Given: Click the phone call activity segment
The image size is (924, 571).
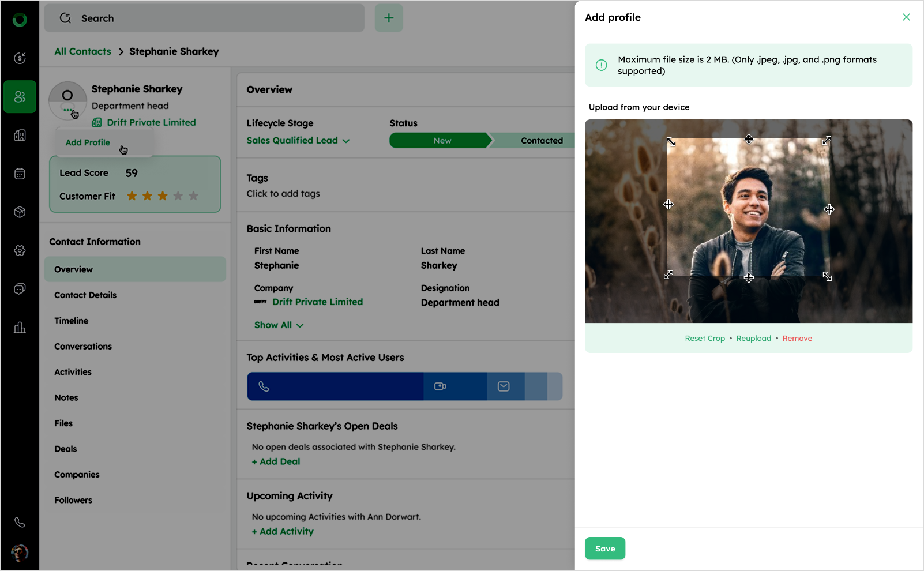Looking at the screenshot, I should 335,386.
